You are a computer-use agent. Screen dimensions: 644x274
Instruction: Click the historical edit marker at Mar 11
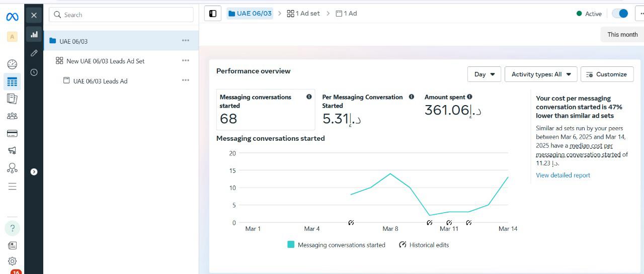point(449,223)
